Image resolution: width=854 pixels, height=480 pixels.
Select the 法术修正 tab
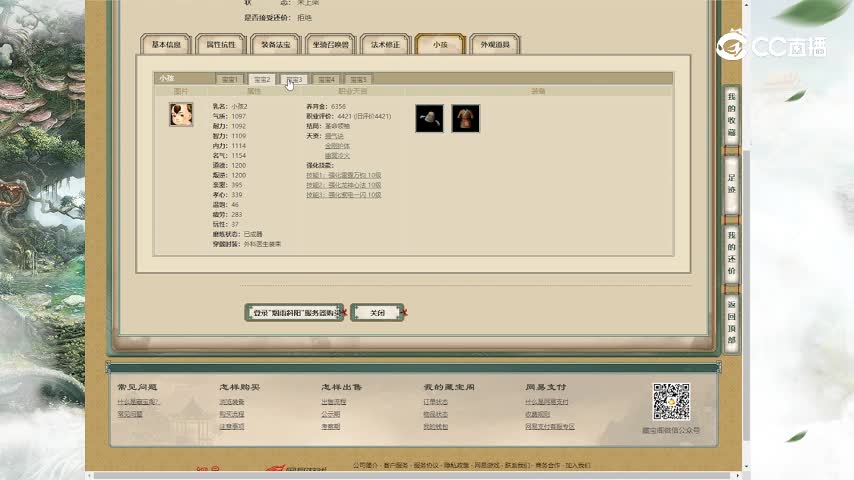click(385, 45)
